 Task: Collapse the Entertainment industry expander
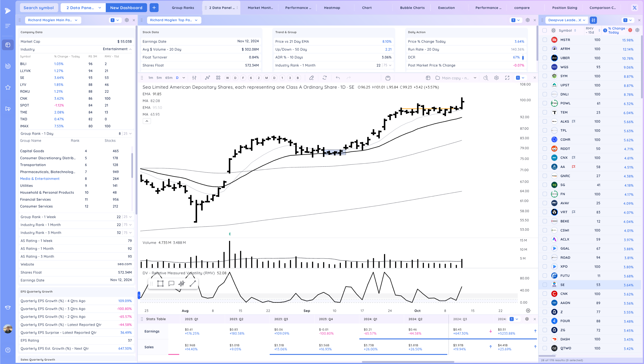130,49
